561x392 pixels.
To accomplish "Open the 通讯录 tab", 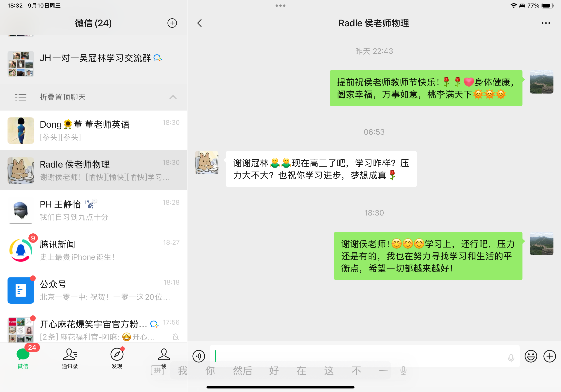I will tap(70, 358).
